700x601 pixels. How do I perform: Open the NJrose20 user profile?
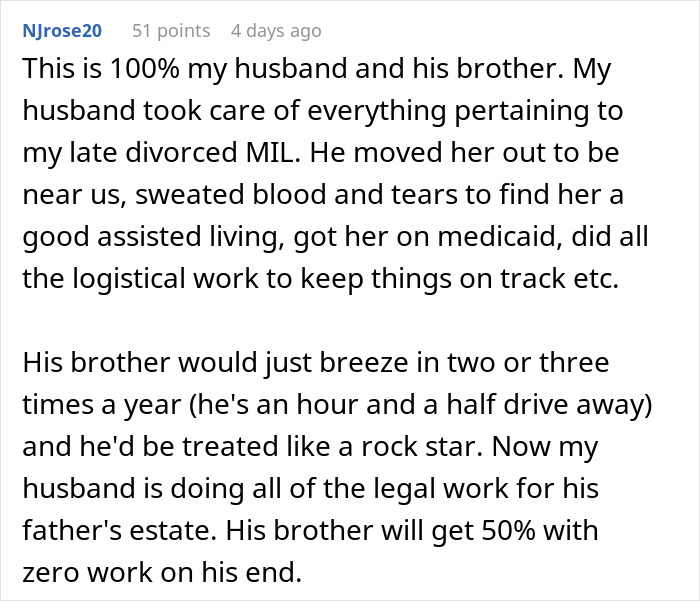point(62,31)
